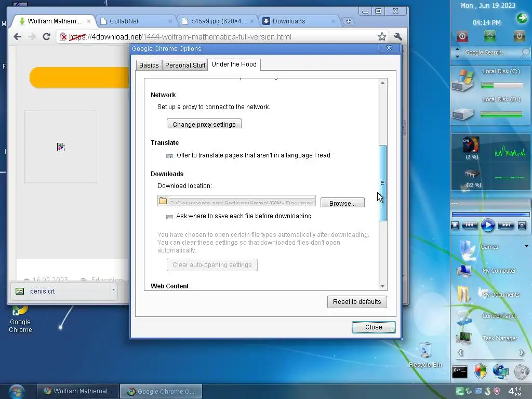The height and width of the screenshot is (399, 532).
Task: Click the options dialog scrollbar thumb
Action: pos(382,183)
